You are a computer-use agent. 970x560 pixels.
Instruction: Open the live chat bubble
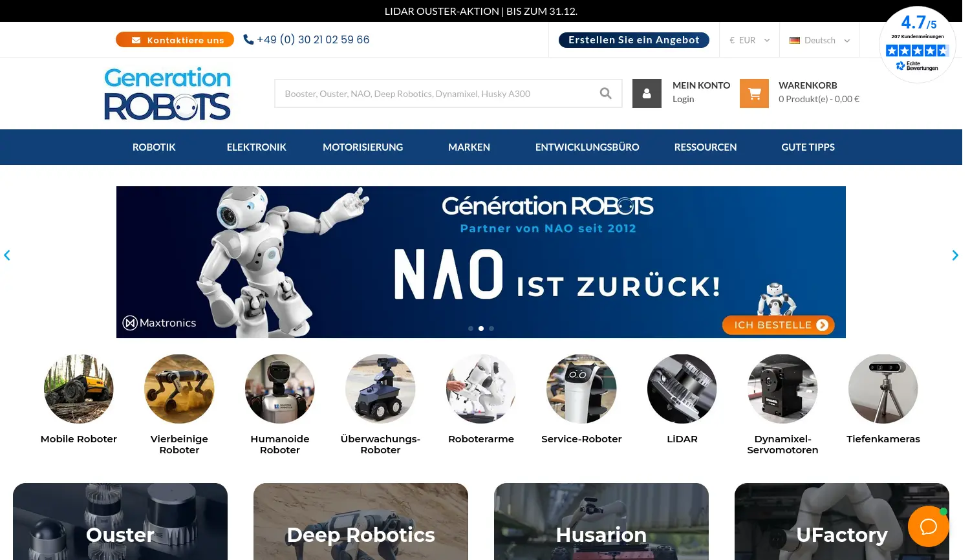tap(929, 526)
